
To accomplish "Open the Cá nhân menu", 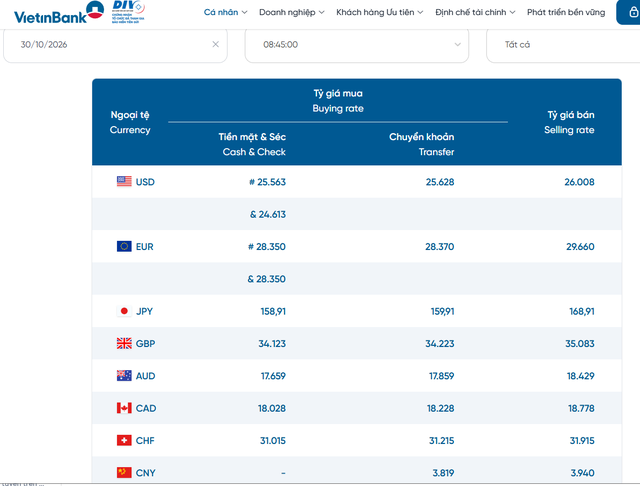I will (221, 12).
